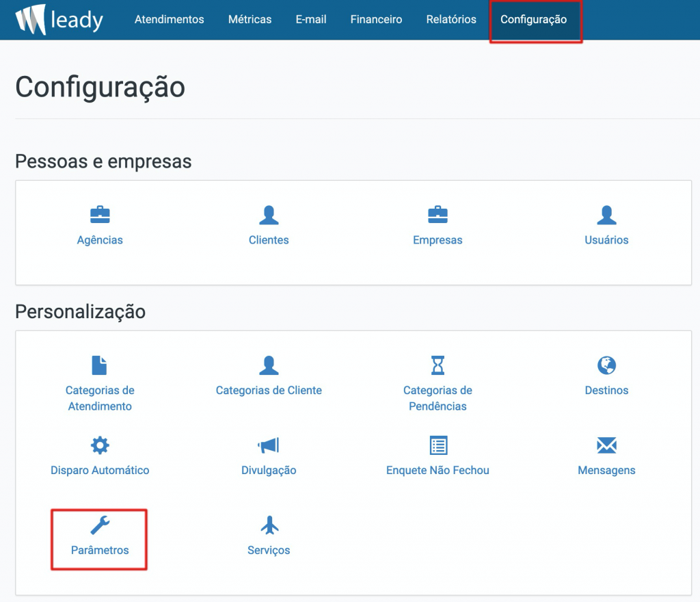700x602 pixels.
Task: Click the Empresas briefcase icon
Action: (437, 215)
